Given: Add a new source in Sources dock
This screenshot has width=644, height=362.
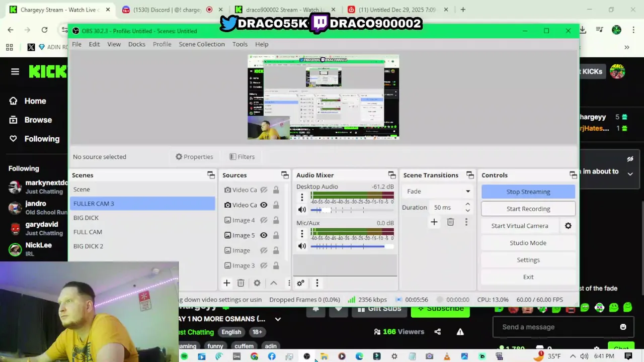Looking at the screenshot, I should tap(227, 283).
